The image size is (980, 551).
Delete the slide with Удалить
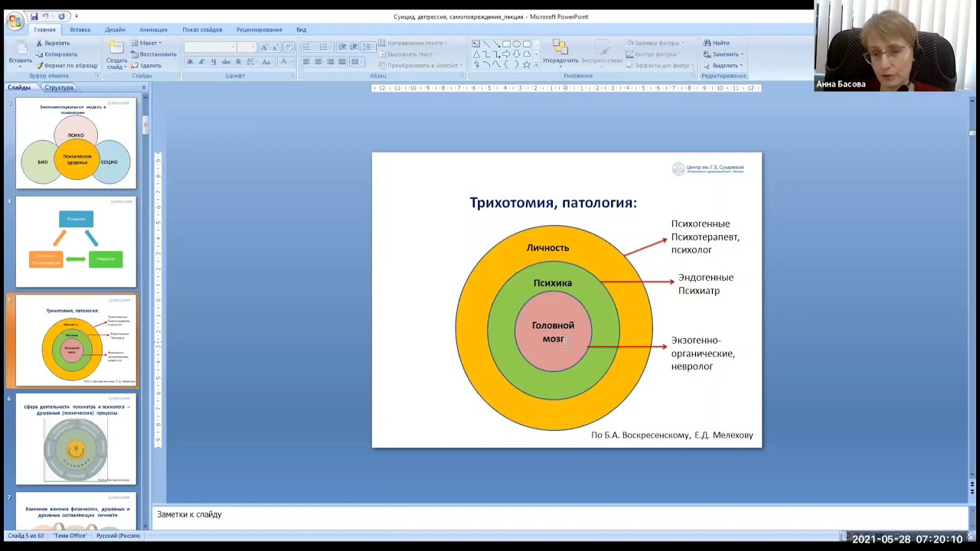pos(146,65)
